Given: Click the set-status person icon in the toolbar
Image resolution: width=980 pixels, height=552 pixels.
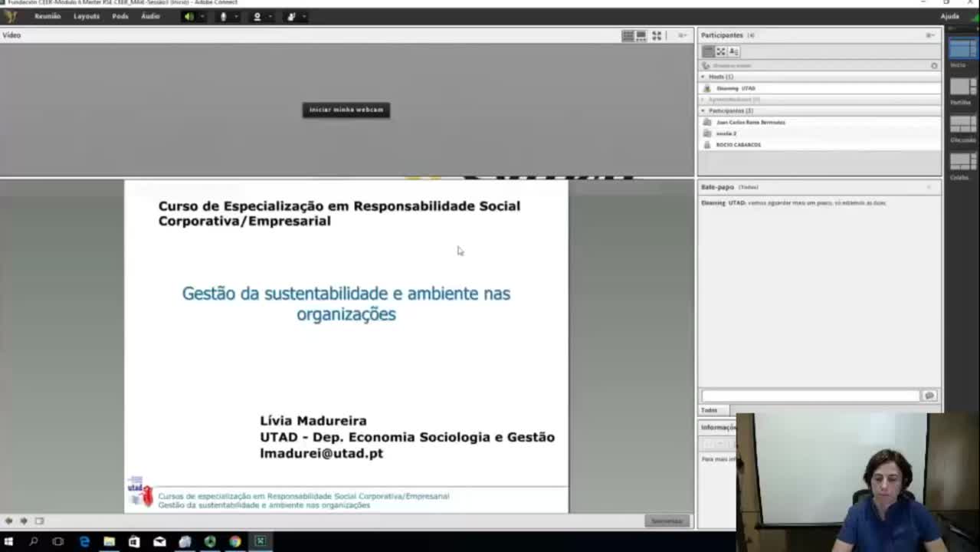Looking at the screenshot, I should pos(290,16).
